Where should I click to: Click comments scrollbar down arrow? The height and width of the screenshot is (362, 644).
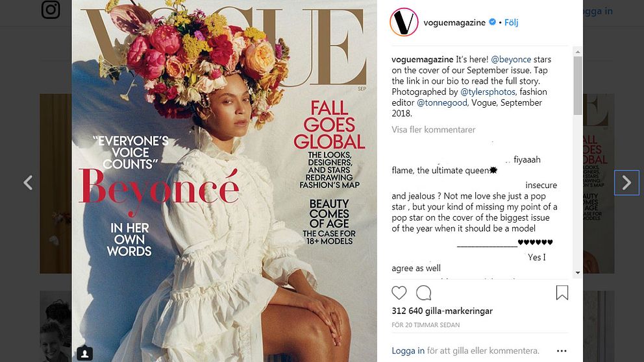click(578, 272)
